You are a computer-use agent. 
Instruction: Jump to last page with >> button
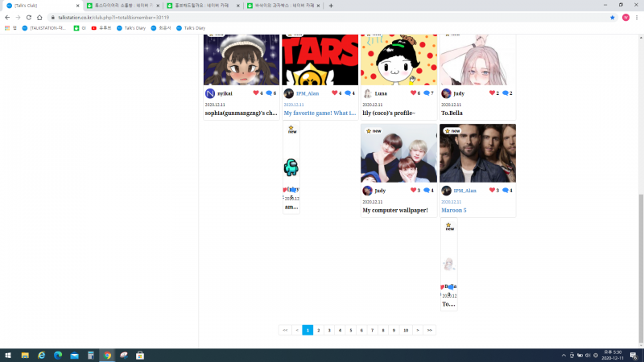tap(430, 330)
